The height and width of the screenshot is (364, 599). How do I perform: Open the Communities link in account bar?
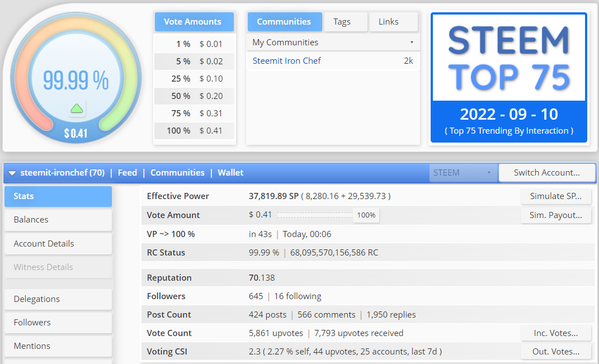(177, 173)
